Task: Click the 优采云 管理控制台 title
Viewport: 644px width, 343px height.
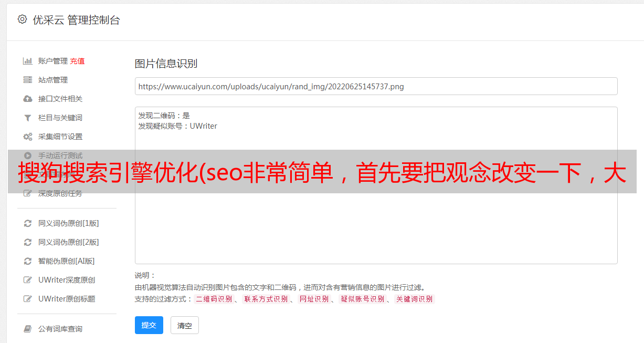Action: (76, 20)
